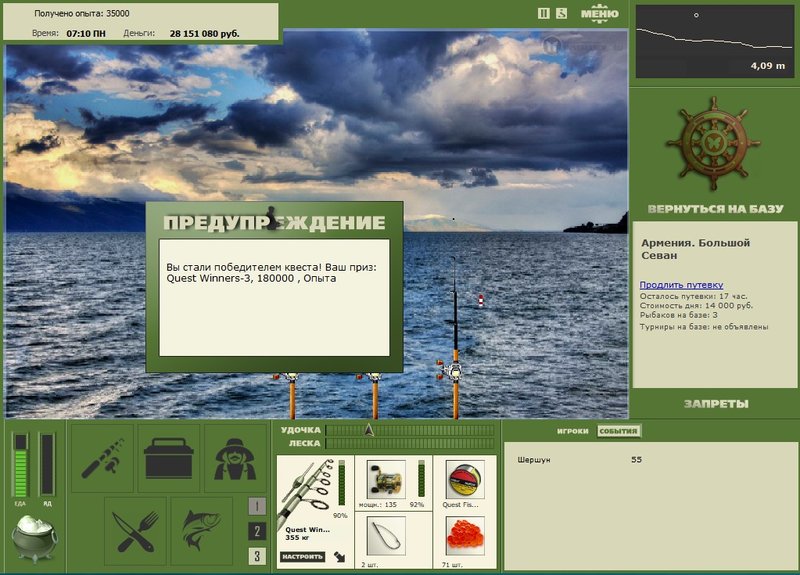Open the food (knife and fork) panel
800x575 pixels.
pyautogui.click(x=135, y=531)
